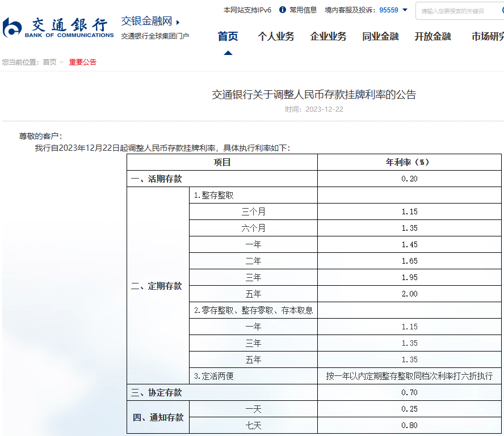Click the 本网站支持IPv6 text
Screen dimensions: 504x436
pos(247,10)
